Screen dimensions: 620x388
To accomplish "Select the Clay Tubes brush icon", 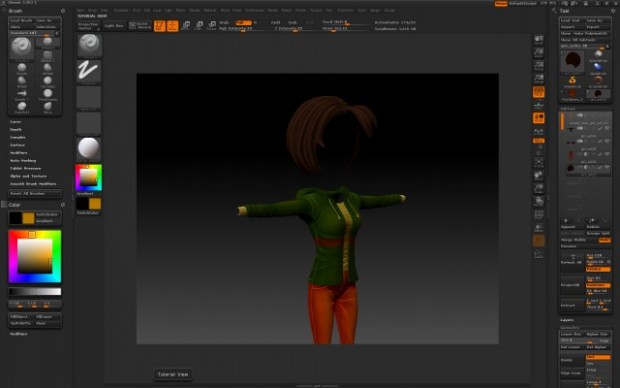I will click(x=47, y=81).
